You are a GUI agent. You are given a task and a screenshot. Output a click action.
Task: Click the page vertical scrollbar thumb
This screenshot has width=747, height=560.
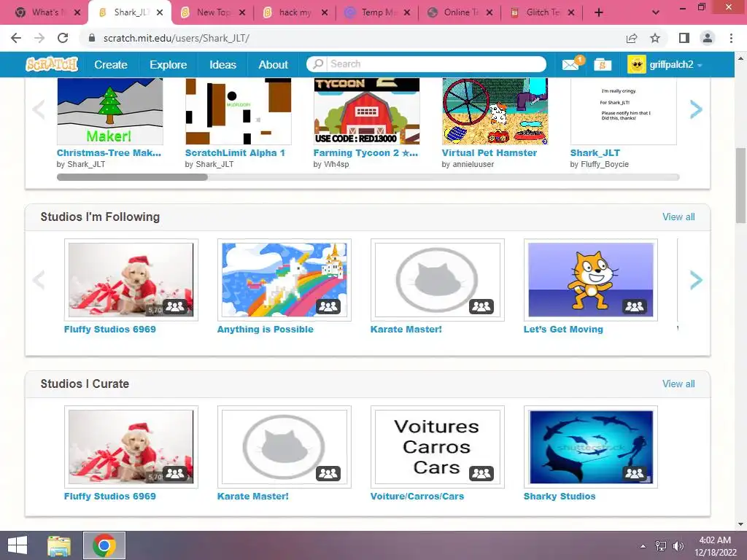pos(741,186)
